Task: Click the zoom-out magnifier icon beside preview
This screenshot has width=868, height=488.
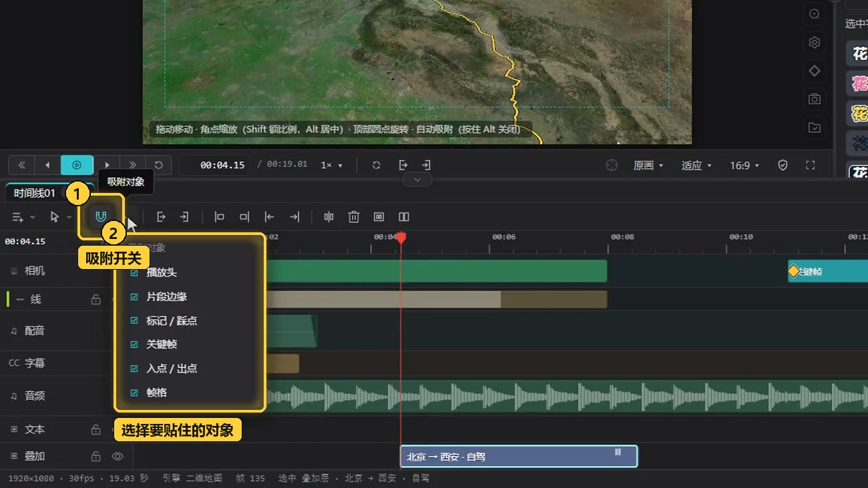Action: tap(815, 14)
